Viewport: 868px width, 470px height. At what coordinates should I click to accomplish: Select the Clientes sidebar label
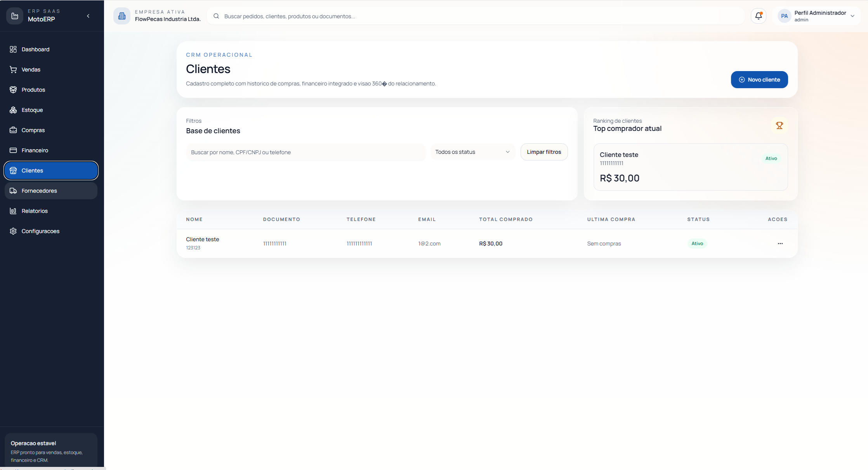click(x=32, y=171)
